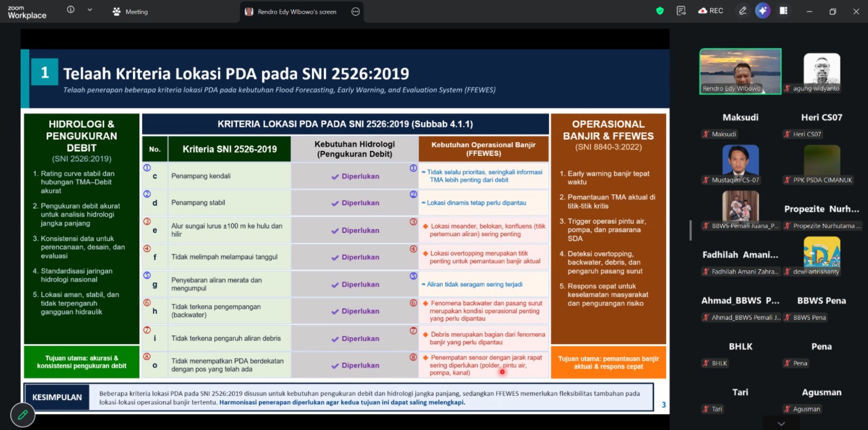This screenshot has width=868, height=430.
Task: Select the annotate pencil in title bar
Action: pos(743,11)
